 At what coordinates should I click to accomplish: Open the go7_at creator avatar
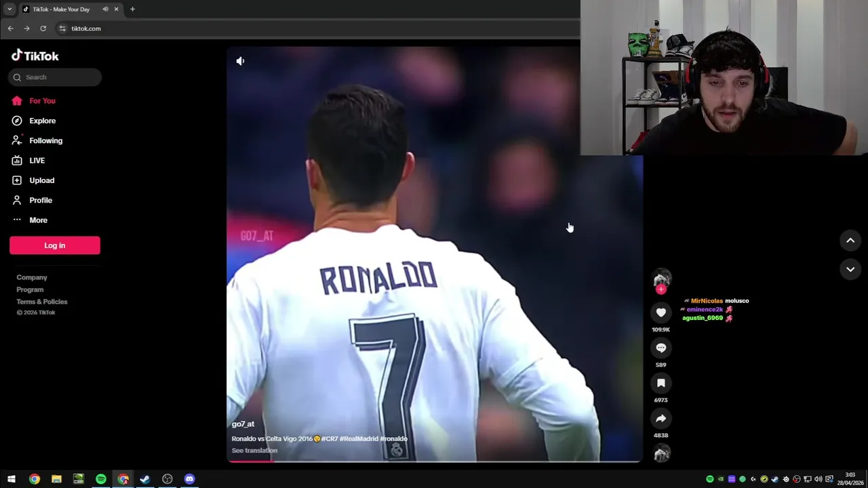[662, 279]
